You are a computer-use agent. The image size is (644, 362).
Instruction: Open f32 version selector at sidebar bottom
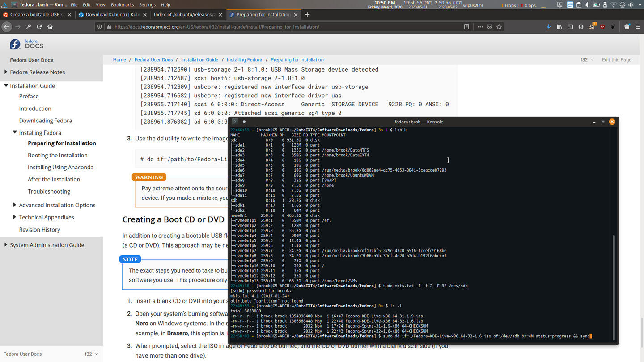pos(91,354)
